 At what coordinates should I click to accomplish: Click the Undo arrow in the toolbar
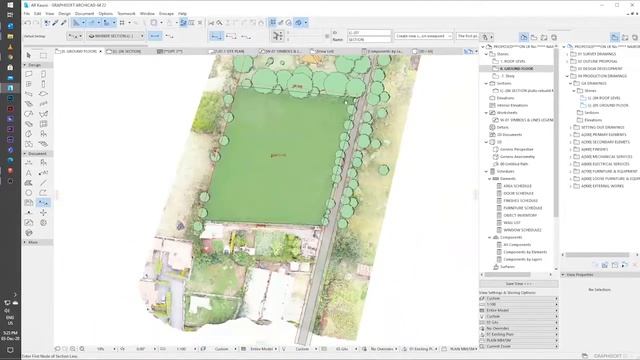click(x=28, y=23)
